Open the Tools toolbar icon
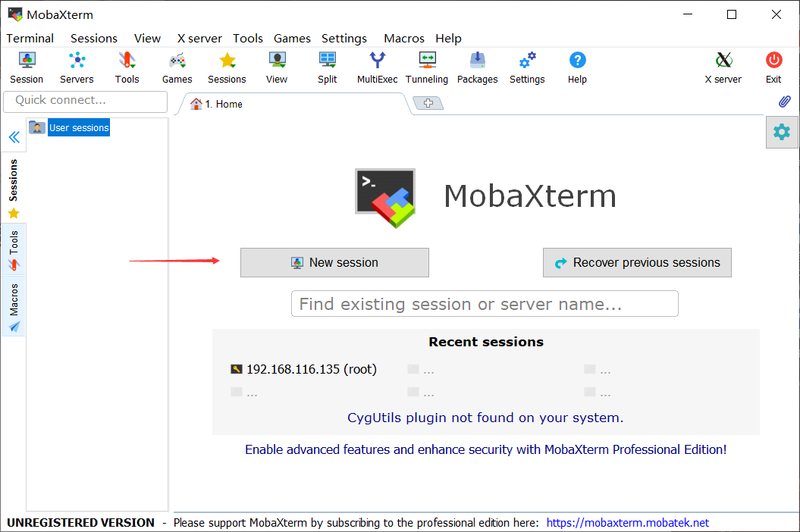Viewport: 800px width, 532px height. pos(127,67)
